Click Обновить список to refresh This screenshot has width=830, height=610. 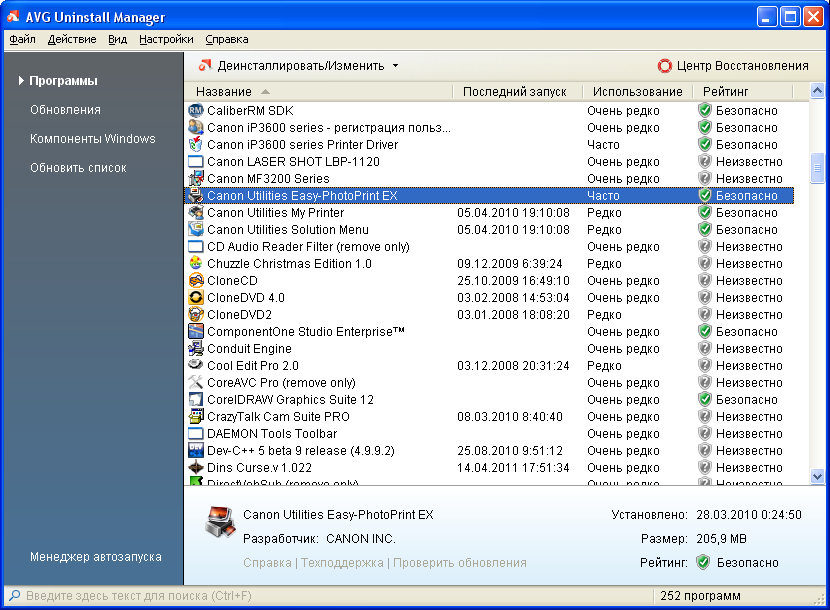coord(78,168)
